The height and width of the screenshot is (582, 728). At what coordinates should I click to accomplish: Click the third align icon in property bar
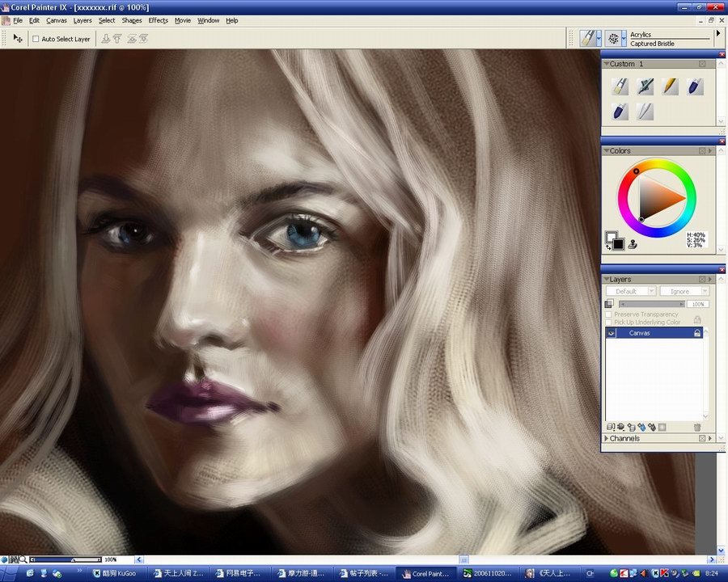(x=132, y=39)
